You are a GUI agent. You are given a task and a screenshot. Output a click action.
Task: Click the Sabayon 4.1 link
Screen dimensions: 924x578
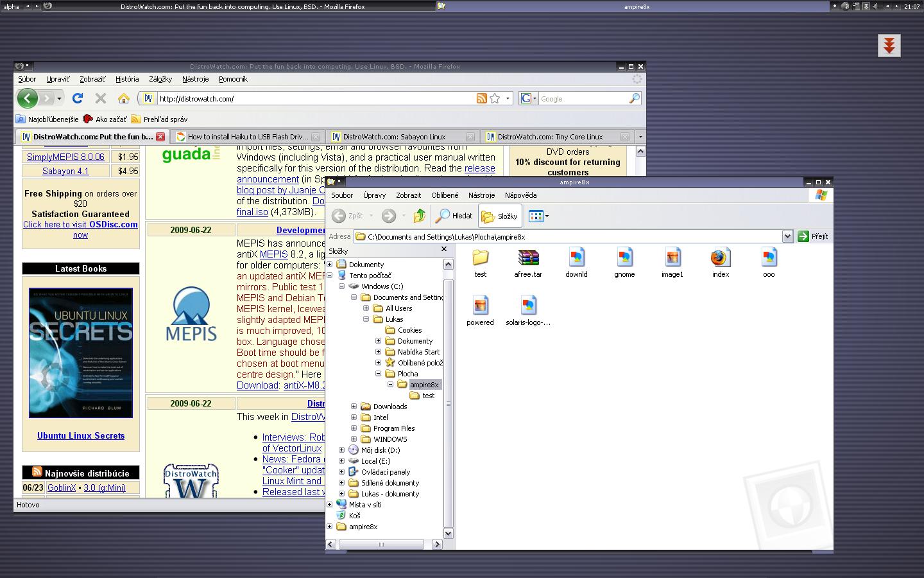pyautogui.click(x=65, y=171)
